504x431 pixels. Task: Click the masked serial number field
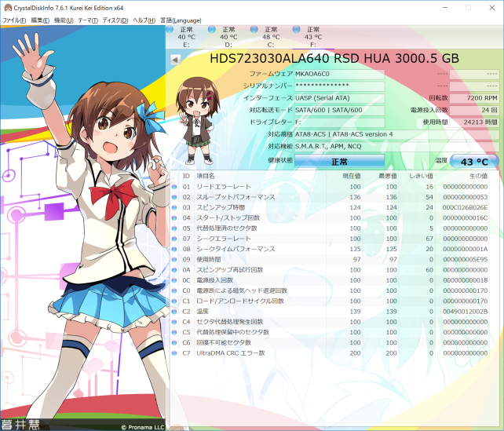pyautogui.click(x=339, y=86)
